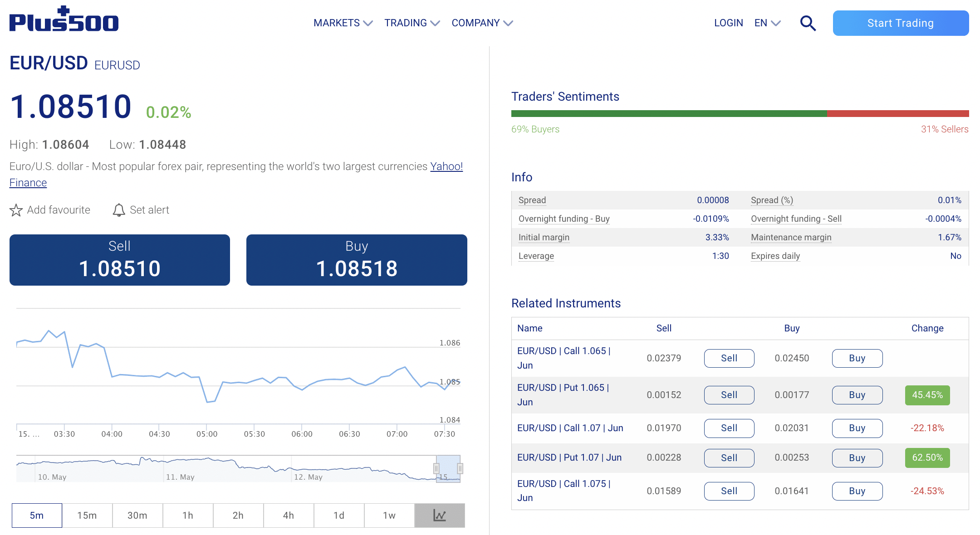This screenshot has width=980, height=535.
Task: Buy EUR/USD Call 1.075 Jun
Action: coord(857,491)
